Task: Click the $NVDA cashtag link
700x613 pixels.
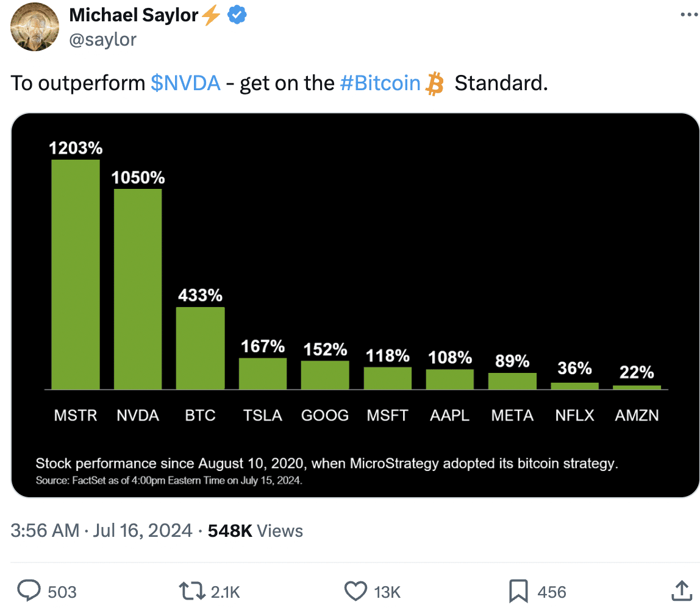Action: [186, 83]
